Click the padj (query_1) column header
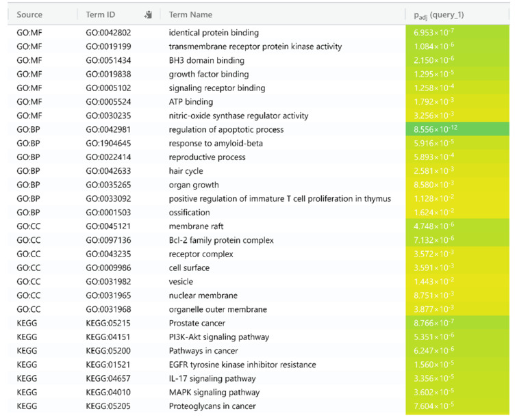 tap(438, 15)
